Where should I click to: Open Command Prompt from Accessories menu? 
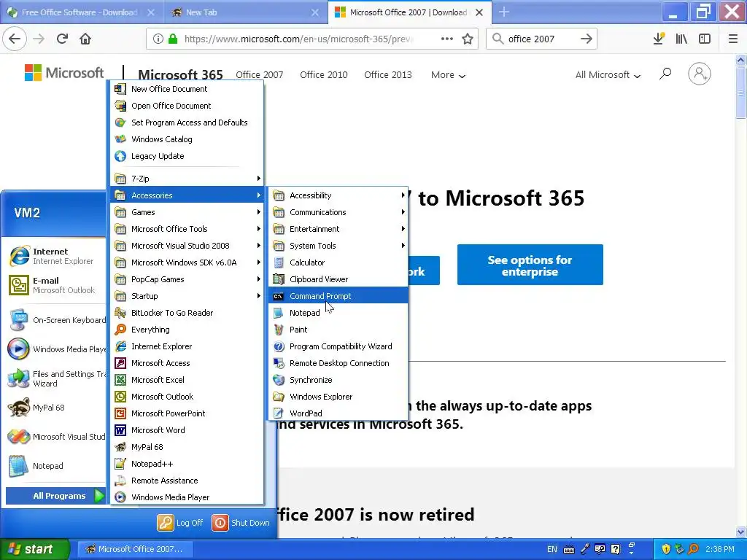[x=338, y=296]
